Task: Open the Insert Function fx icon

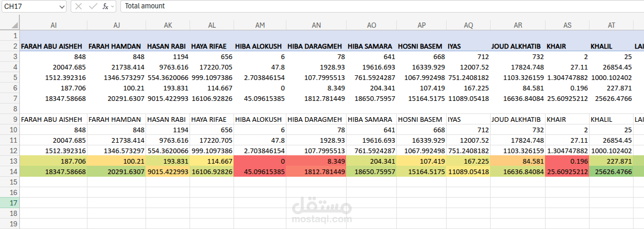Action: pyautogui.click(x=105, y=6)
